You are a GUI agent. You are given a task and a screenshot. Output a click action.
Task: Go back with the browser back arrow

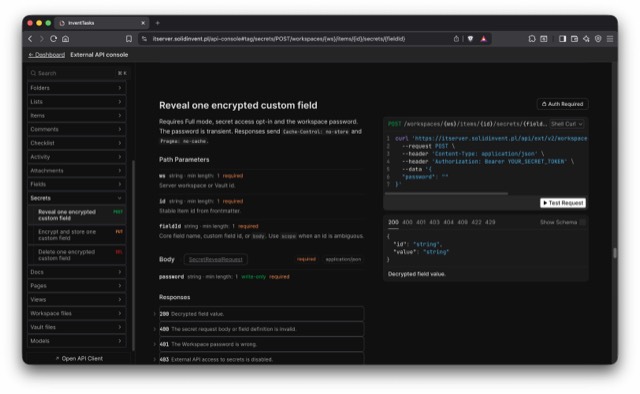(30, 39)
